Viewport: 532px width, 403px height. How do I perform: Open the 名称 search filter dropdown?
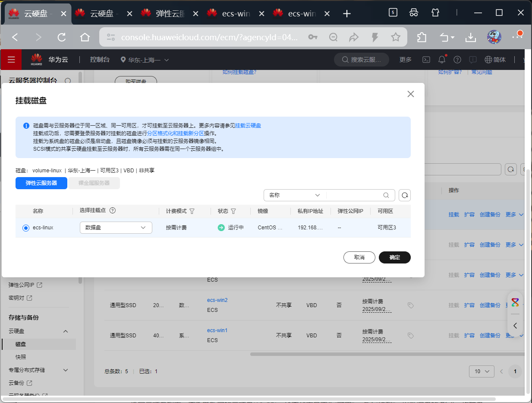295,195
